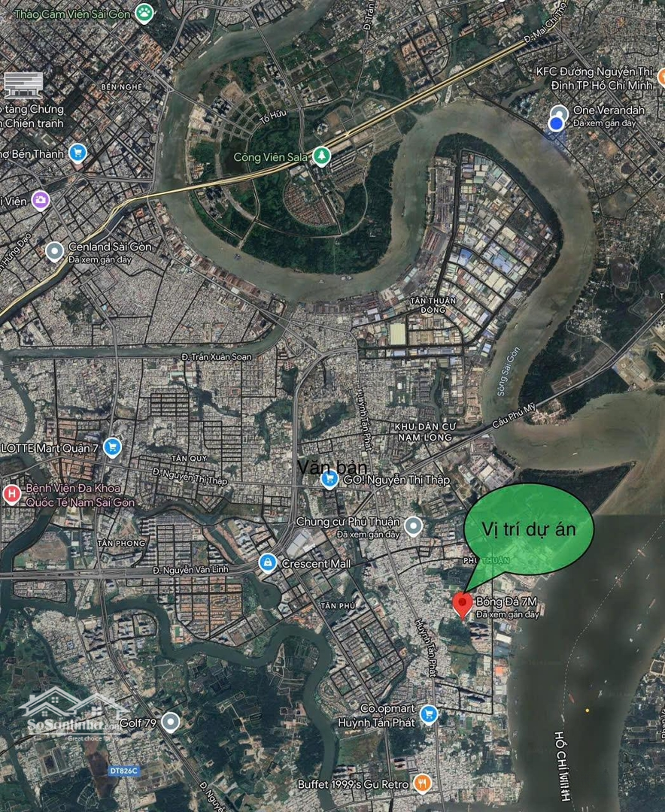Viewport: 665px width, 812px height.
Task: Click the purple camera pin near Viện
Action: pos(41,200)
